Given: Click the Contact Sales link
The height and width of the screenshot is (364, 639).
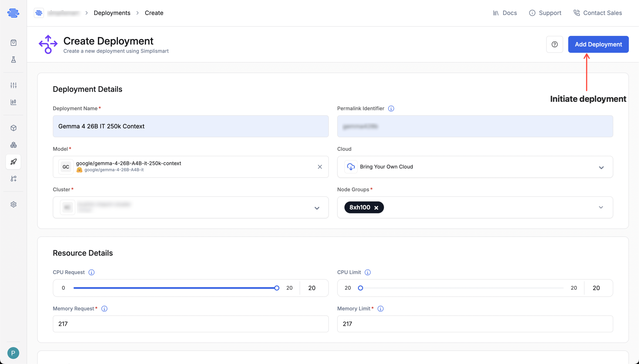Looking at the screenshot, I should [x=598, y=13].
